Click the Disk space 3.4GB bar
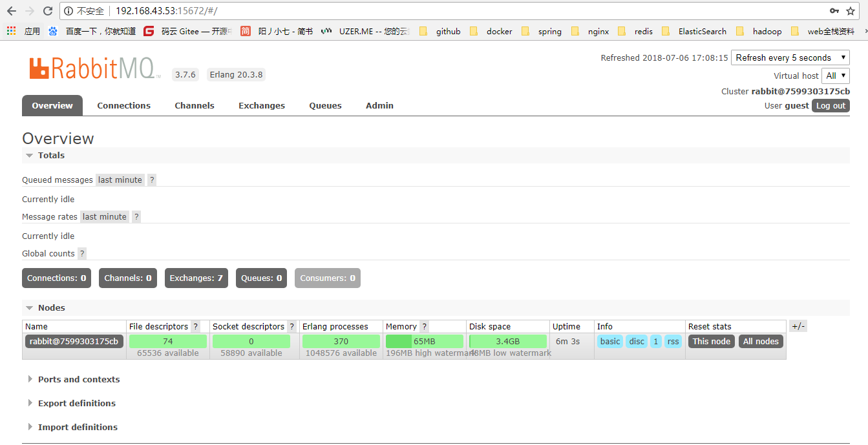This screenshot has height=445, width=868. coord(508,342)
